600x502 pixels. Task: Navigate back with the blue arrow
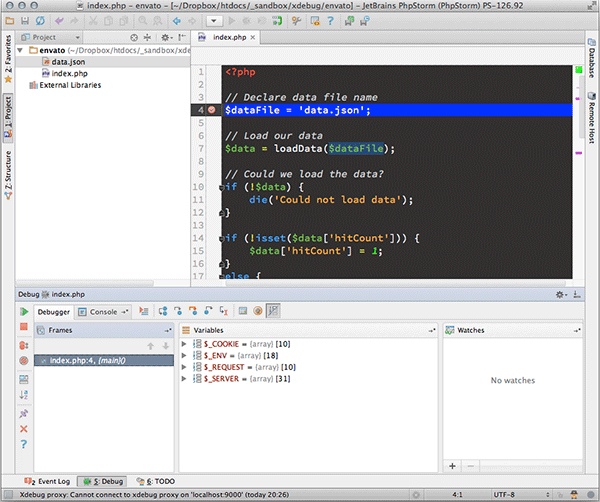176,21
